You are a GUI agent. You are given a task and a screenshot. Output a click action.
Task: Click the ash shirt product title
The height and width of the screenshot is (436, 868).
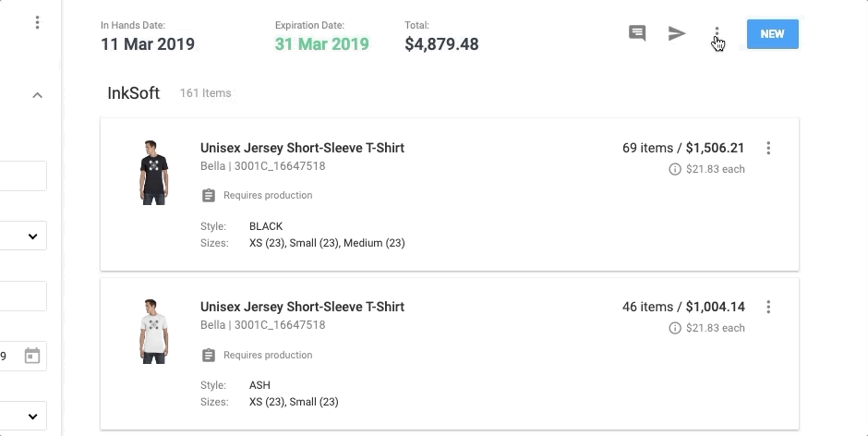302,307
